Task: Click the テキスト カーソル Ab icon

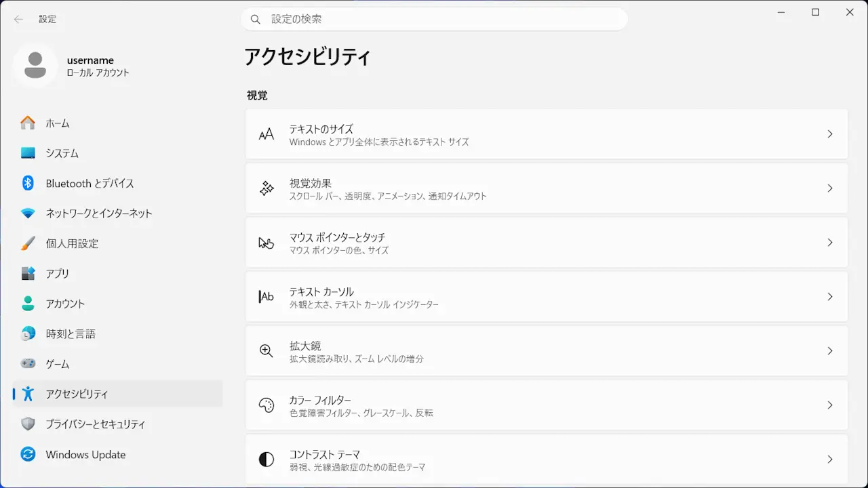Action: (267, 297)
